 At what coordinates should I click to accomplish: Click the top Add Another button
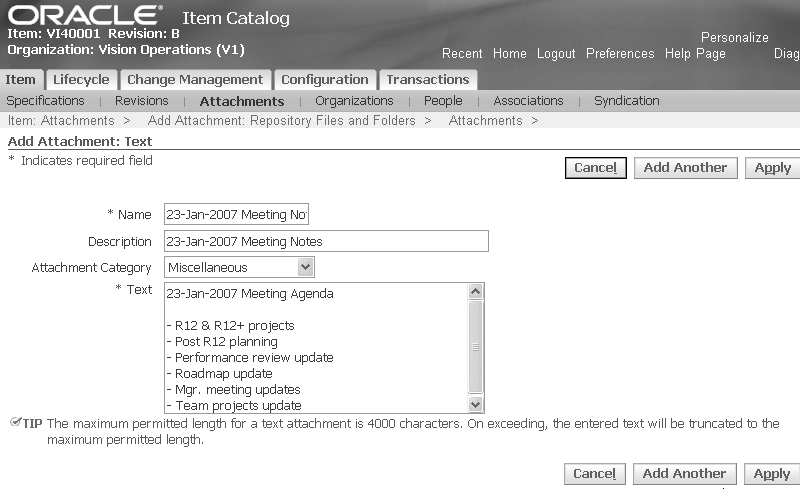[x=685, y=168]
